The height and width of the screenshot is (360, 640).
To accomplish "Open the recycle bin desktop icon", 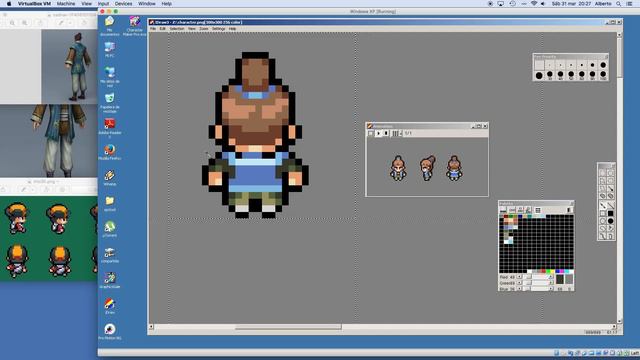I will click(x=109, y=101).
